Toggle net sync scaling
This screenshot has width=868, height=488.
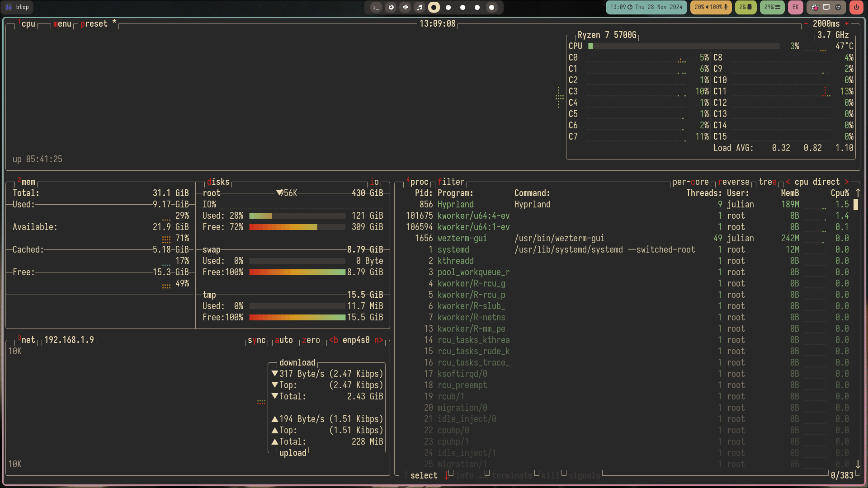[257, 340]
